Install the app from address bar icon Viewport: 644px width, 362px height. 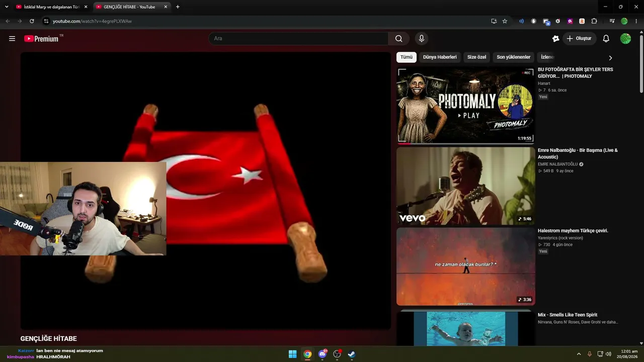coord(494,21)
